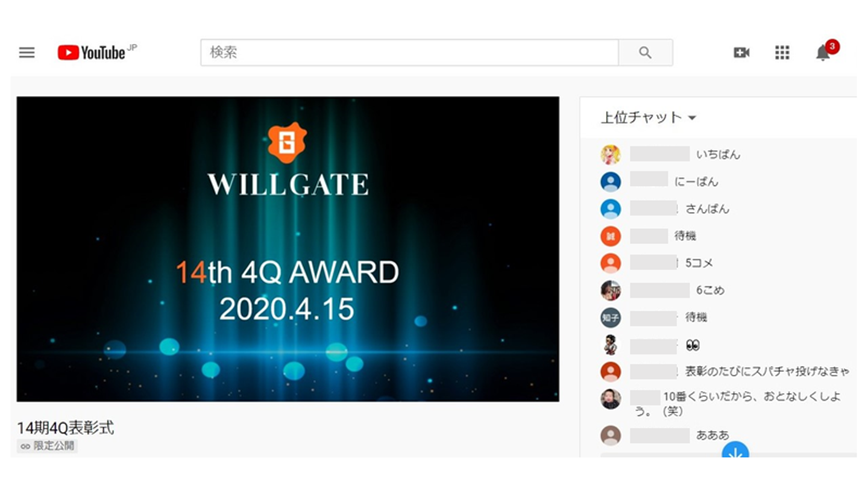Viewport: 868px width, 488px height.
Task: Select the chat message 表彰のたびにスパチャ投げなきゃ
Action: tap(767, 372)
